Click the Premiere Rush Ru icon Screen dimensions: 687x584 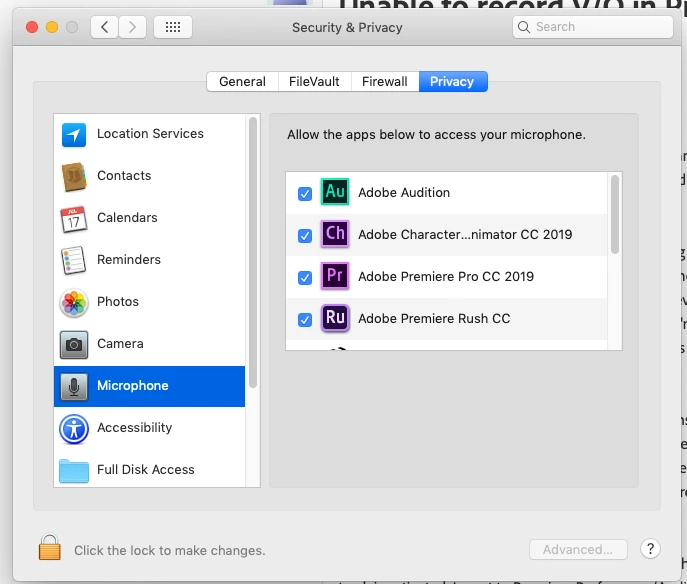pyautogui.click(x=335, y=318)
